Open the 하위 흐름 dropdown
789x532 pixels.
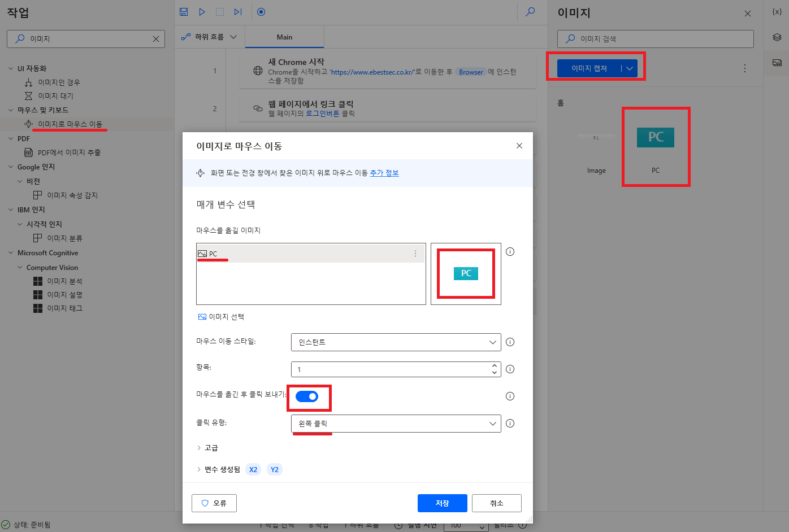click(209, 37)
